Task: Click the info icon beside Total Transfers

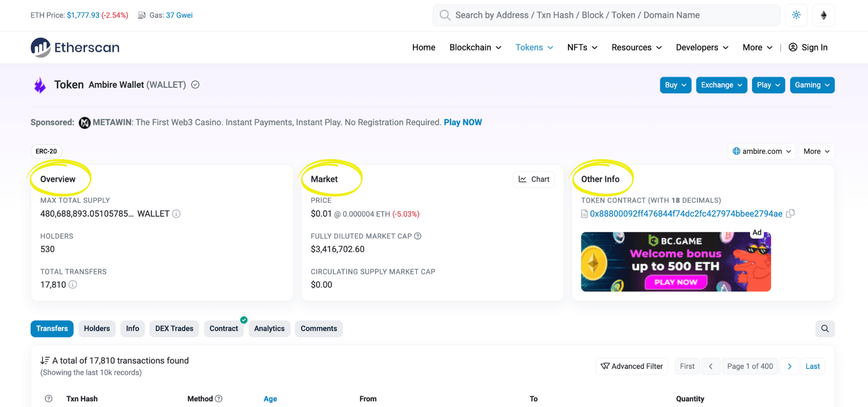Action: point(73,284)
